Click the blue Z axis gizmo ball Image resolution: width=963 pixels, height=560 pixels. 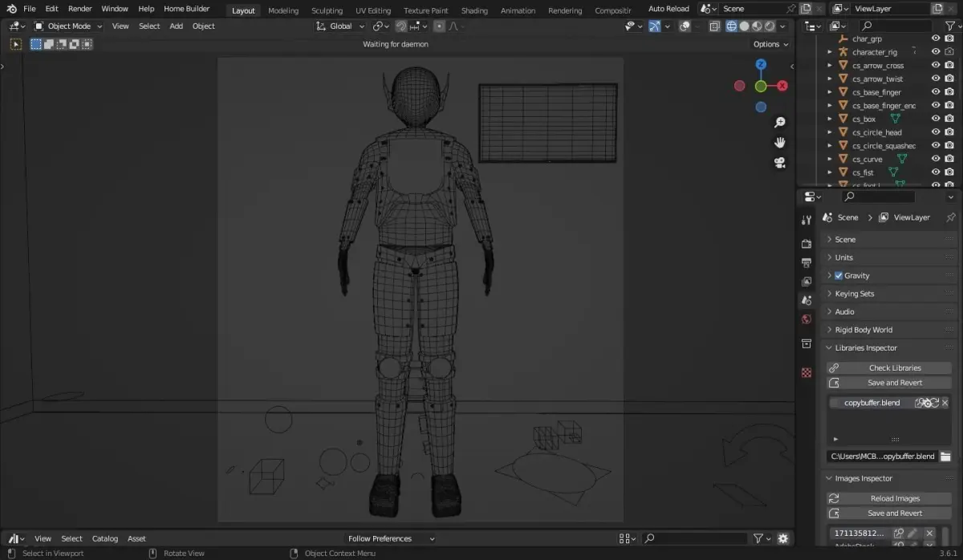761,64
